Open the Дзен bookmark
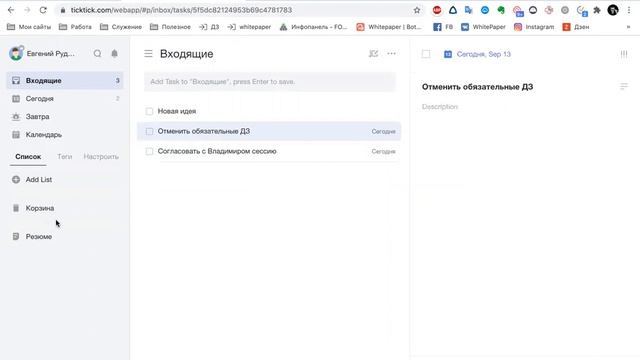This screenshot has height=360, width=640. click(576, 27)
